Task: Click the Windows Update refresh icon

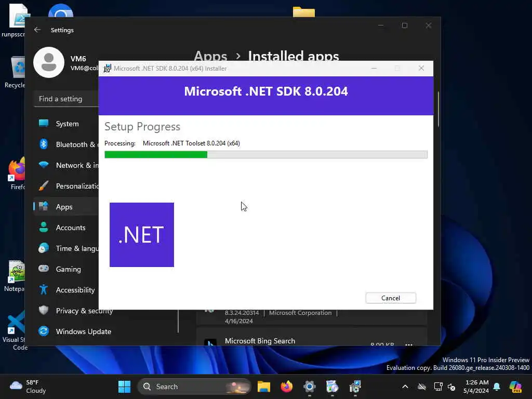Action: 44,331
